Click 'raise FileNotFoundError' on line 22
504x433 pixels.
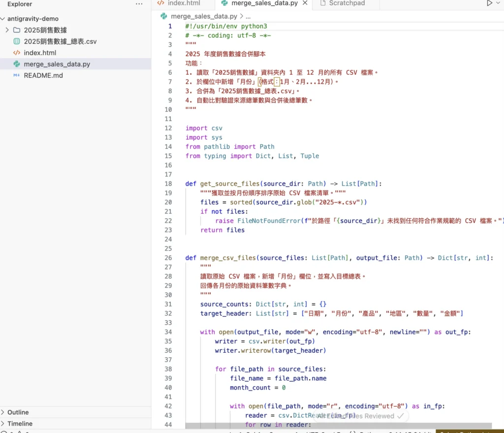click(x=258, y=221)
